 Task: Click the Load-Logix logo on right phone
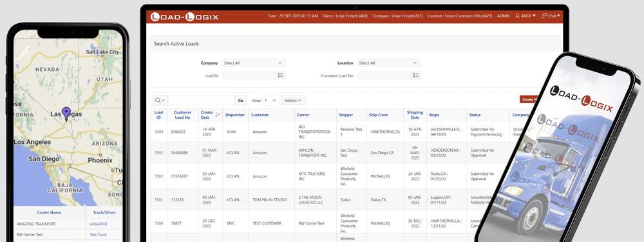581,99
